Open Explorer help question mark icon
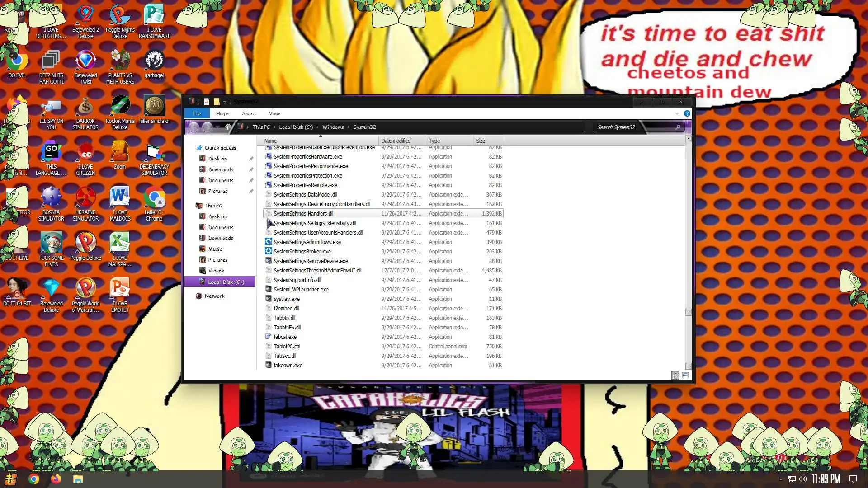The width and height of the screenshot is (868, 488). 687,113
